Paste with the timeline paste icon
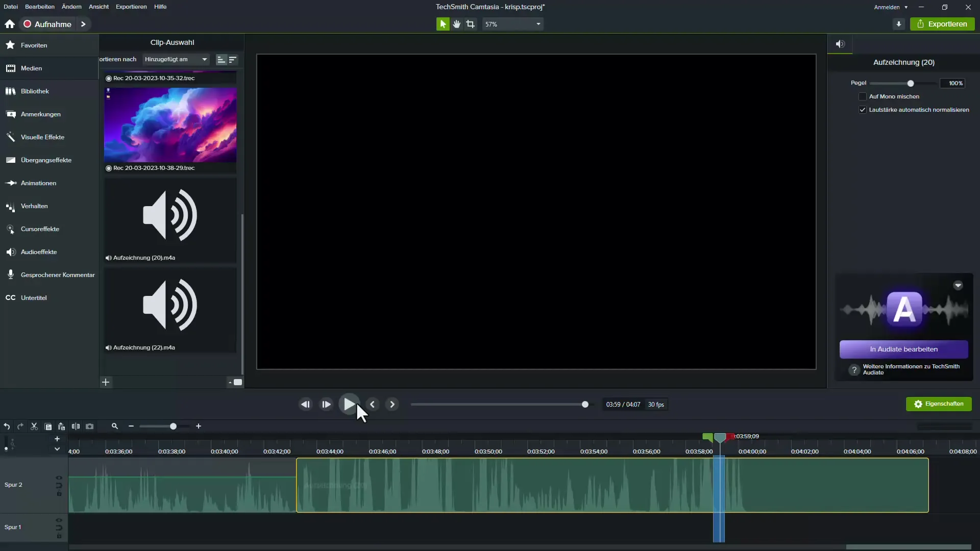 pos(61,427)
